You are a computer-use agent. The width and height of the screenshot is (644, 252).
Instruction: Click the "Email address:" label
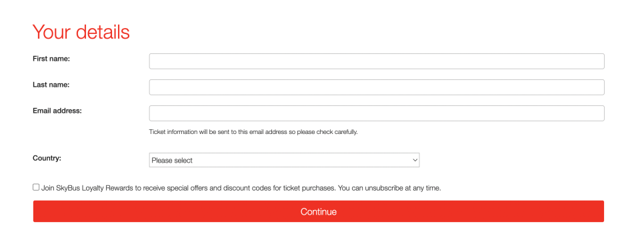click(57, 111)
